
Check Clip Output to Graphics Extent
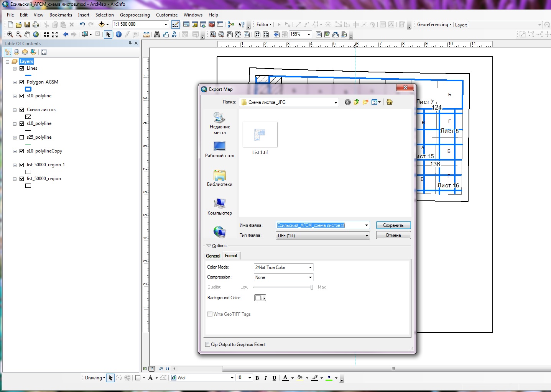pos(208,344)
